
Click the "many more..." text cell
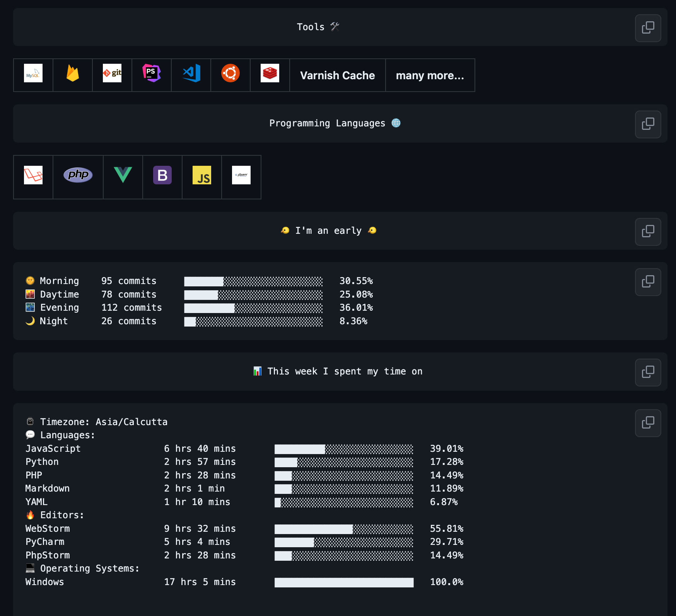click(x=430, y=75)
